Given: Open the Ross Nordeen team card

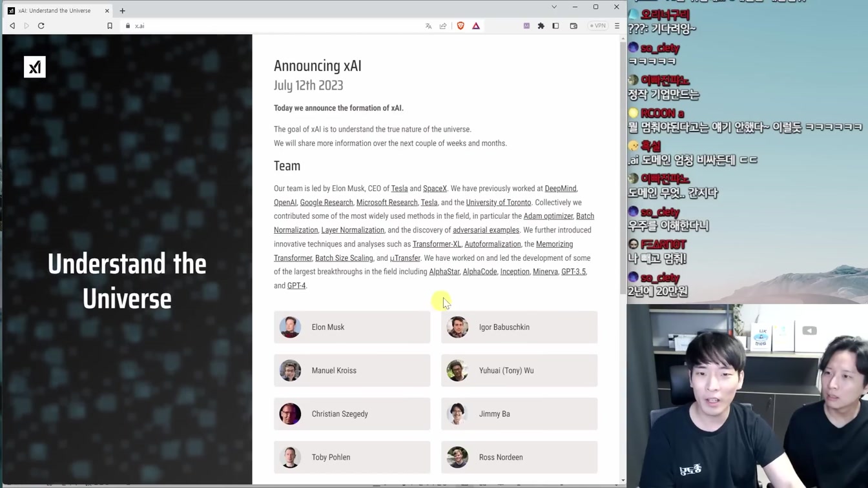Looking at the screenshot, I should pos(519,457).
